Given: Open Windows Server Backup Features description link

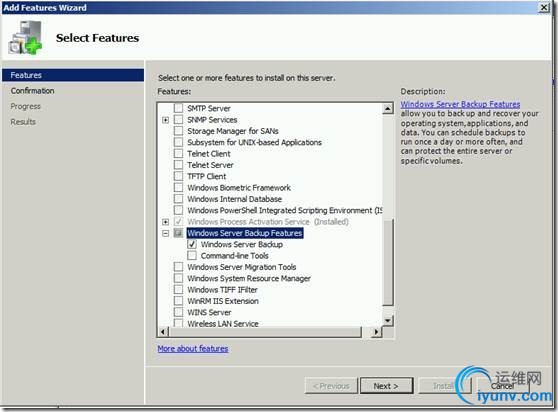Looking at the screenshot, I should [460, 104].
